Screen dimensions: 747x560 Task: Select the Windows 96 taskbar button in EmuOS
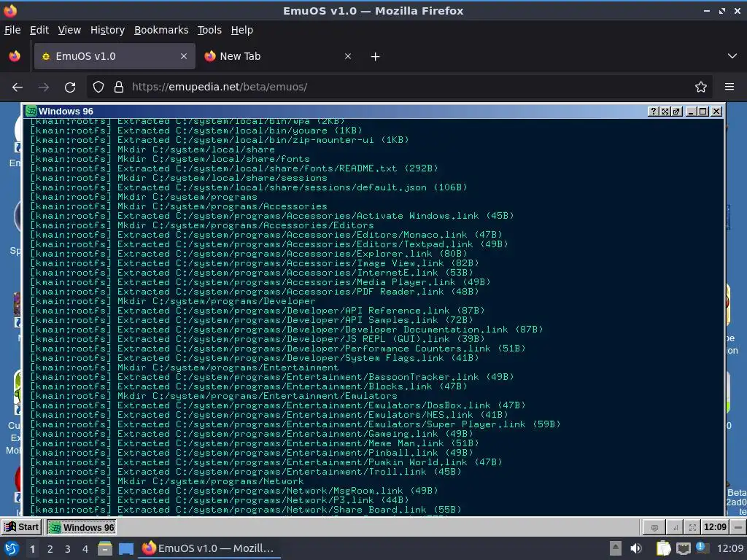pyautogui.click(x=82, y=527)
